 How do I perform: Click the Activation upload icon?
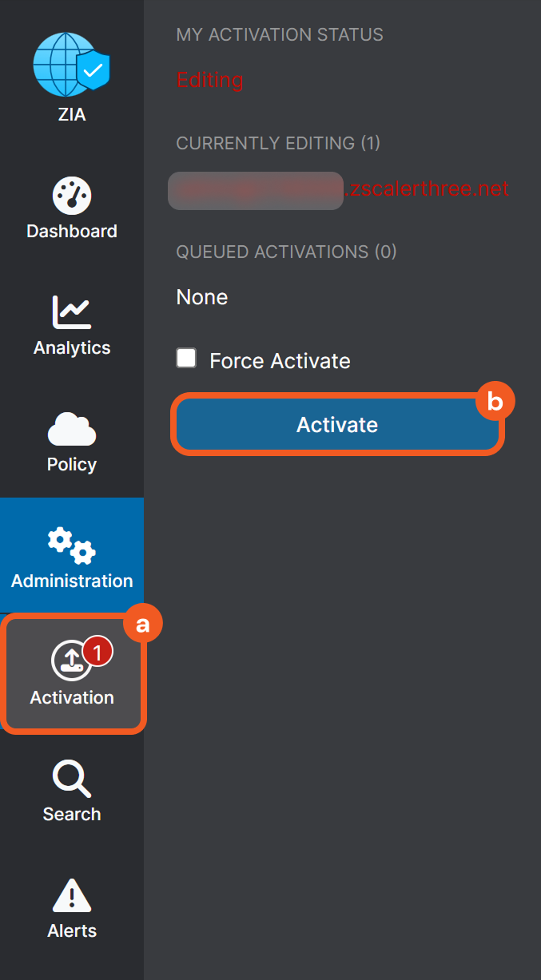70,662
